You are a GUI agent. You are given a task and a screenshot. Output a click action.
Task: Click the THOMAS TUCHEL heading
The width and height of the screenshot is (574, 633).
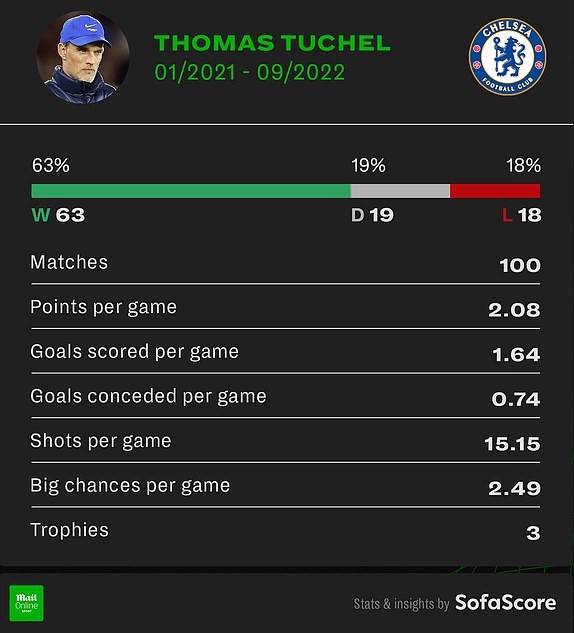pyautogui.click(x=272, y=43)
